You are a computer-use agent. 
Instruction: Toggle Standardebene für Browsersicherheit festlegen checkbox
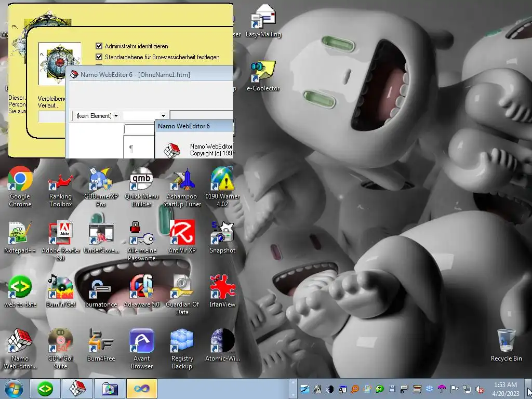coord(99,57)
